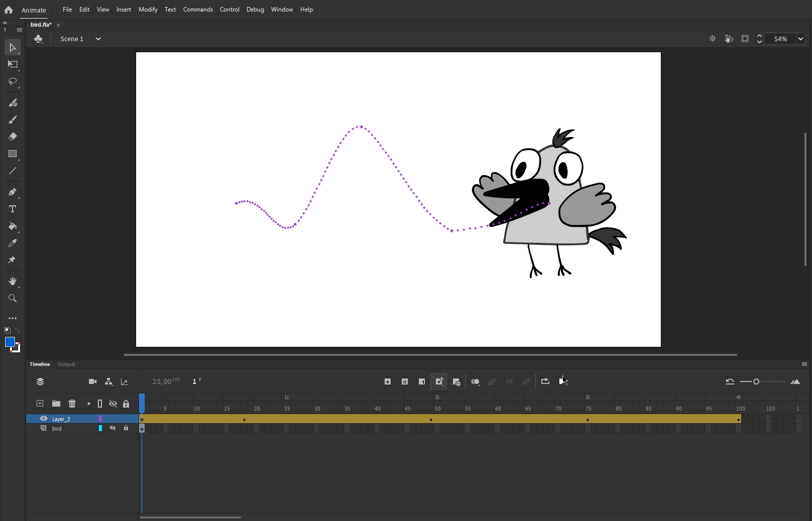This screenshot has width=812, height=521.
Task: Open the Modify menu
Action: pos(148,10)
